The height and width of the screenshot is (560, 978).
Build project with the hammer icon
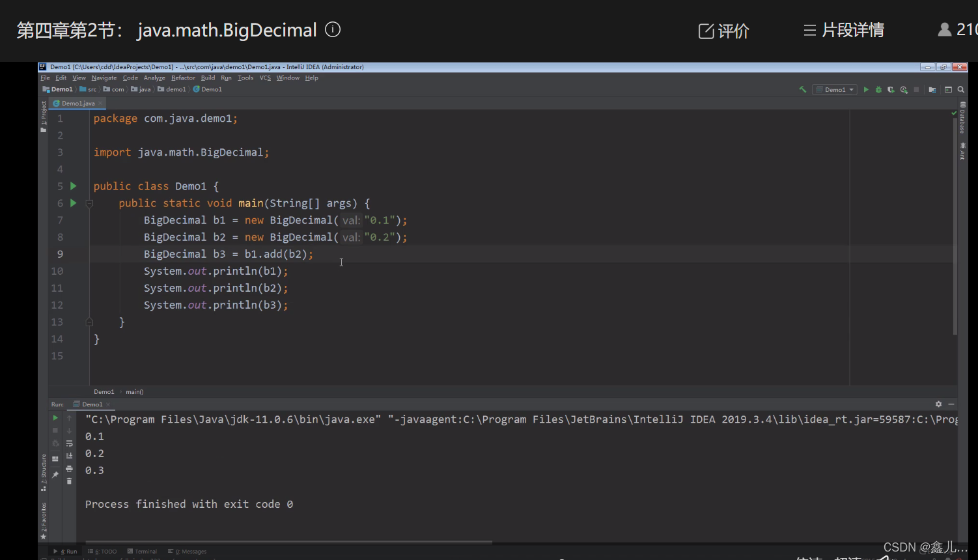click(x=802, y=90)
